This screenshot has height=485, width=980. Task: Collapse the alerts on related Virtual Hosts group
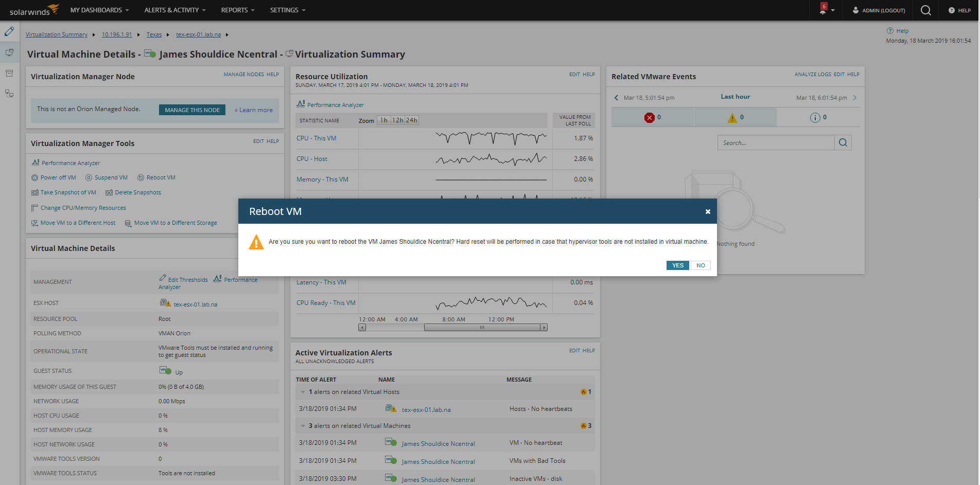coord(303,392)
